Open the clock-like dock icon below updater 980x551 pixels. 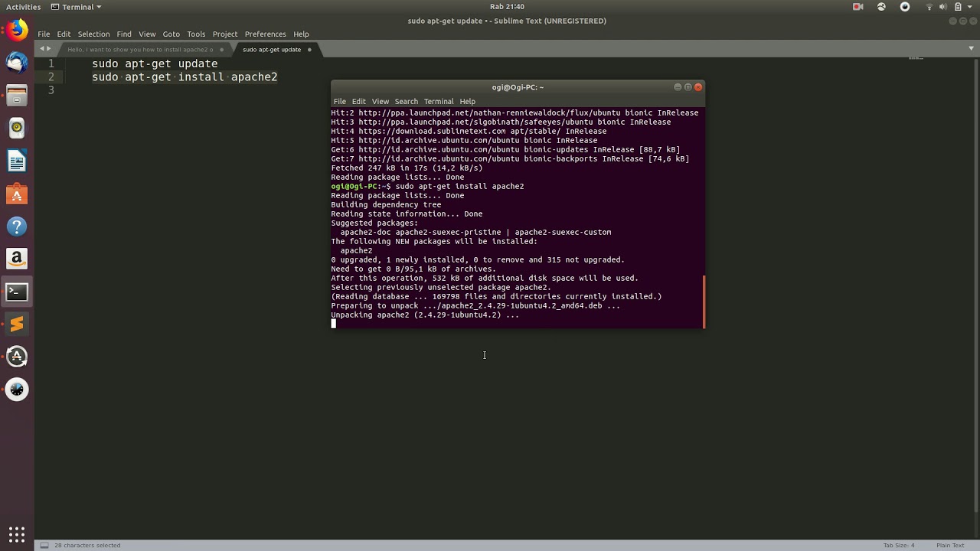click(17, 390)
